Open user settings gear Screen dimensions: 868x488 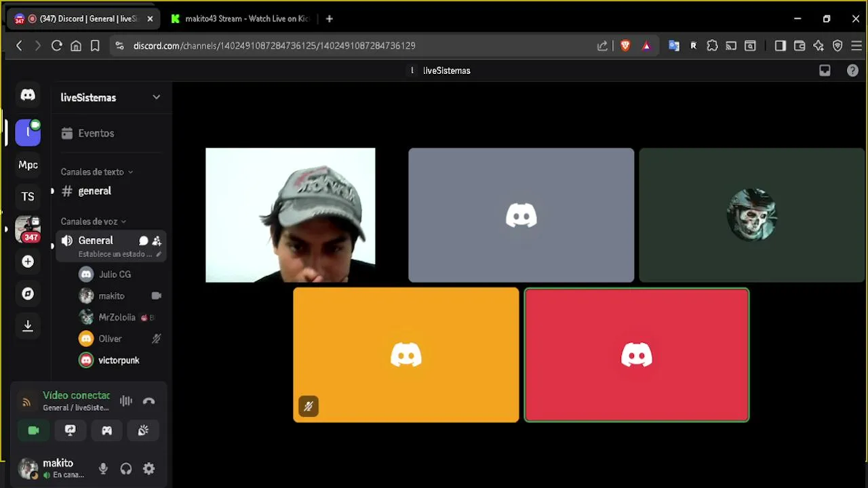tap(149, 468)
